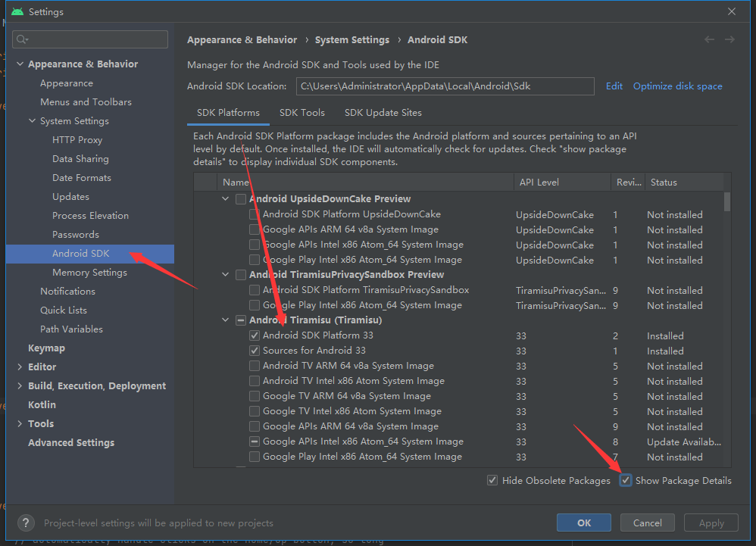The height and width of the screenshot is (546, 756).
Task: Uncheck Android SDK Platform 33
Action: pos(255,335)
